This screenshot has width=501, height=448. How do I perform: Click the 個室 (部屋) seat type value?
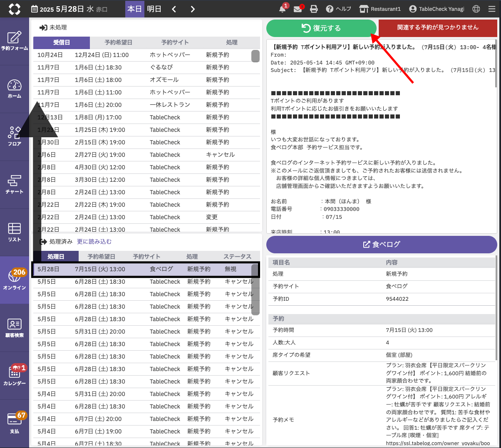tap(399, 355)
